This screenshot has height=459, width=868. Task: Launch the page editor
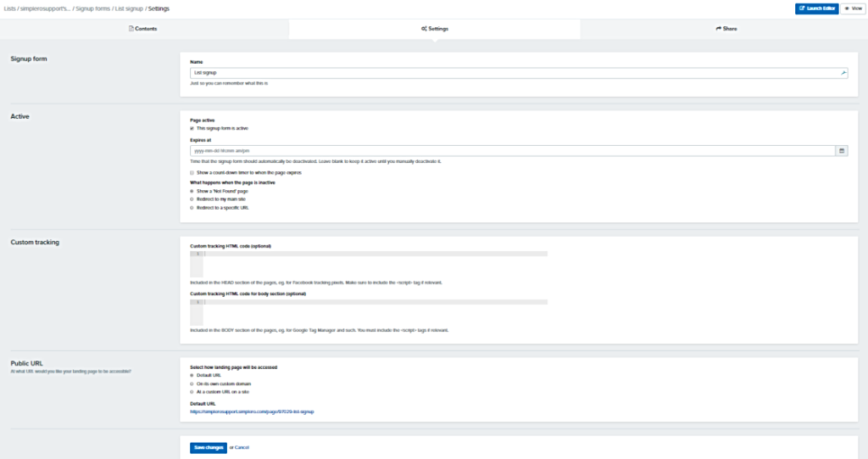tap(816, 8)
